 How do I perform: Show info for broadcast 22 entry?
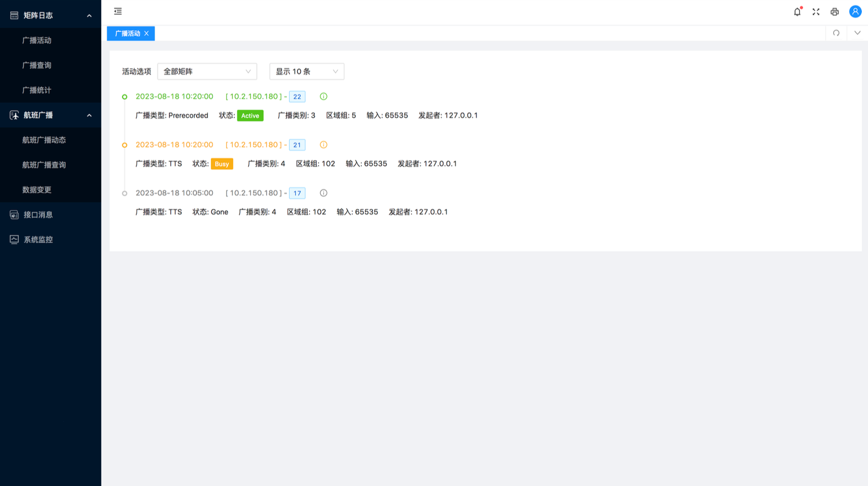(323, 97)
